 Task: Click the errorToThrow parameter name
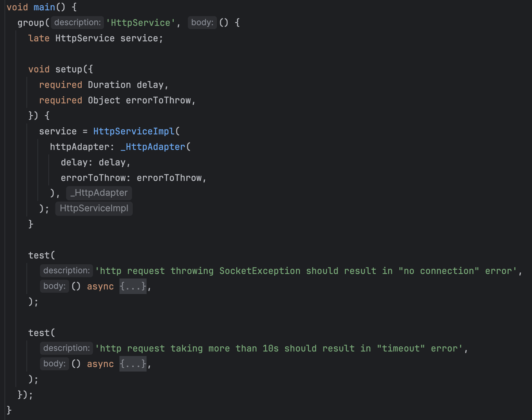tap(160, 100)
